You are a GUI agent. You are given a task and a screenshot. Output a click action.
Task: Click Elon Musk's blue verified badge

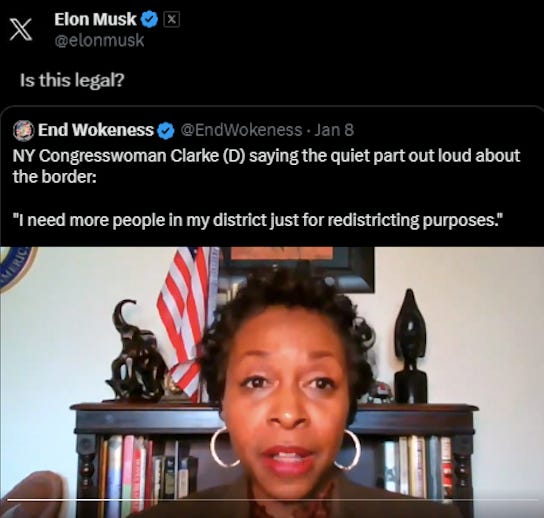[x=149, y=19]
